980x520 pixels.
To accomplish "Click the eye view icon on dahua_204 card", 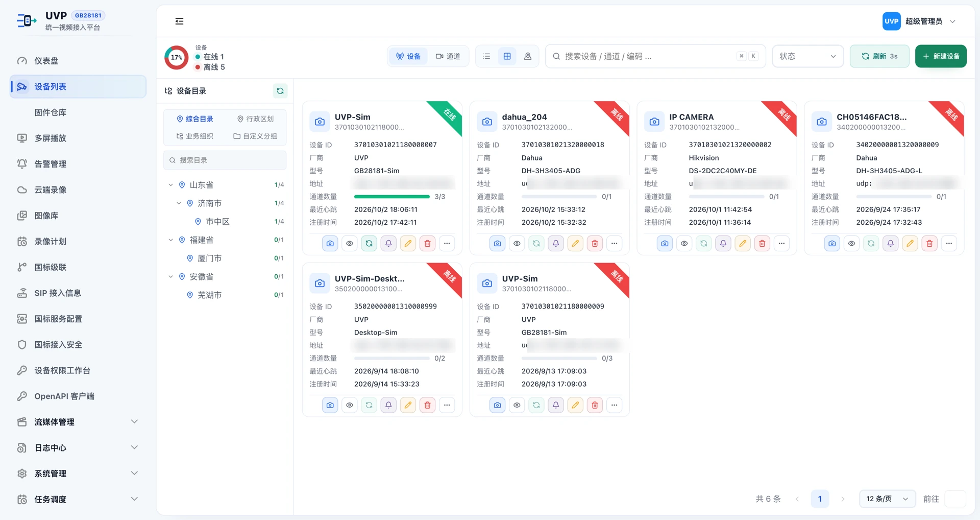I will pos(517,244).
